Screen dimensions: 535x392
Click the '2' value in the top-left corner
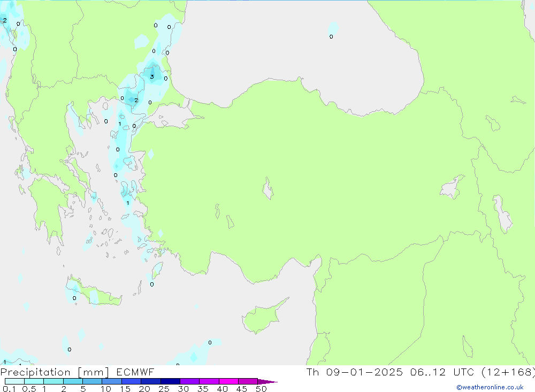(x=5, y=20)
